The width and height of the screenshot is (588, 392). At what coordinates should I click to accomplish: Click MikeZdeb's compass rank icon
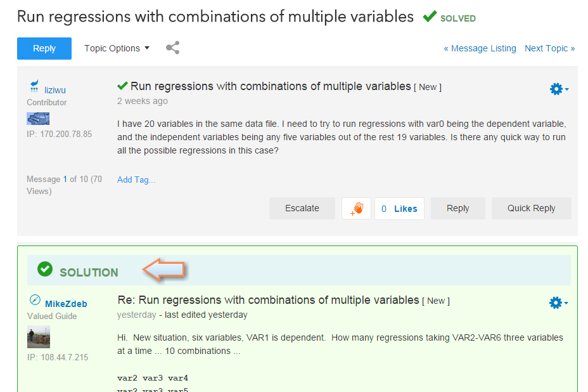35,300
